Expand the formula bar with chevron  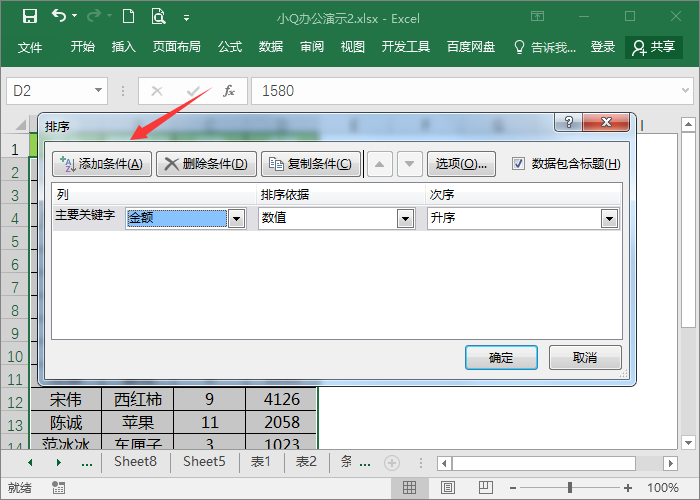click(686, 91)
